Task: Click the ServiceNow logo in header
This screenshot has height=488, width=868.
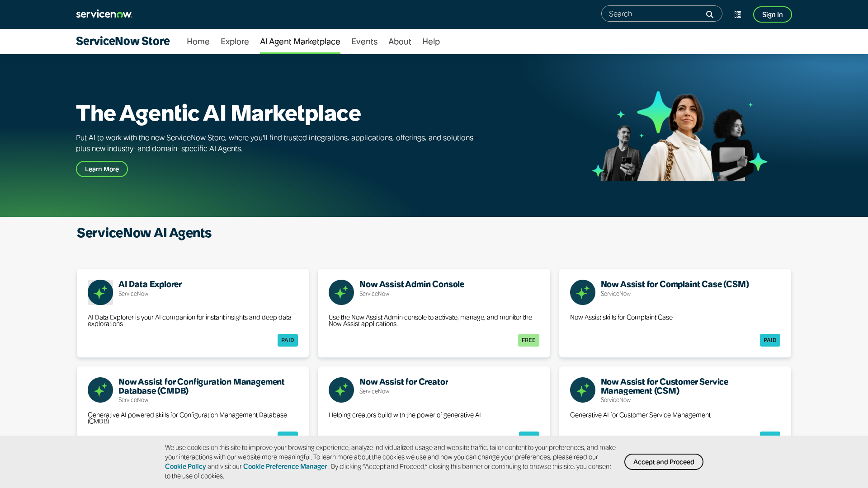Action: pos(104,14)
